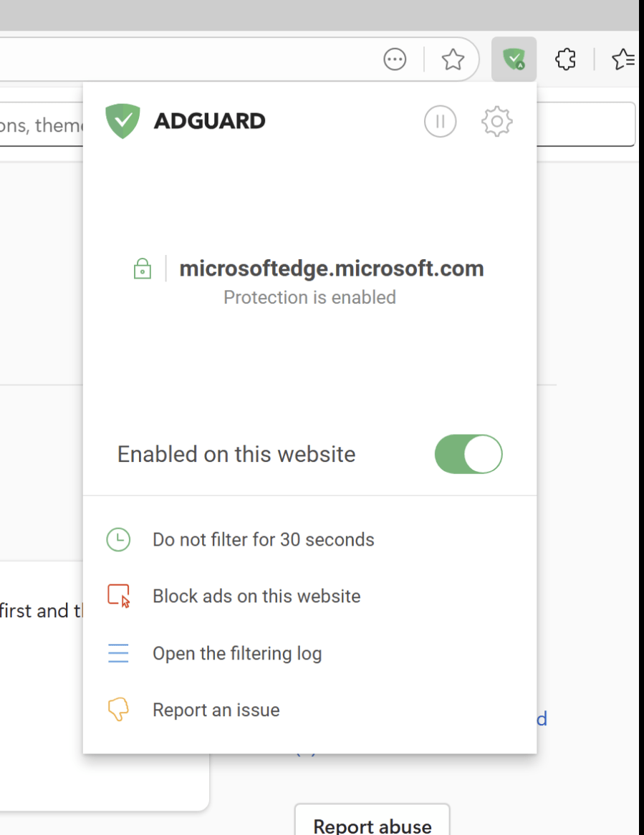The width and height of the screenshot is (644, 835).
Task: Choose Report an issue entry
Action: pos(216,710)
